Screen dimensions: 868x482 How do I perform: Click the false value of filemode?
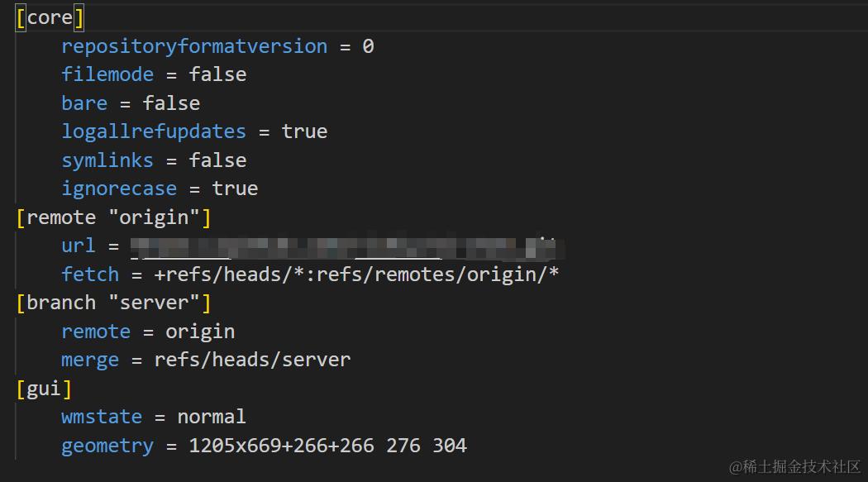(217, 74)
